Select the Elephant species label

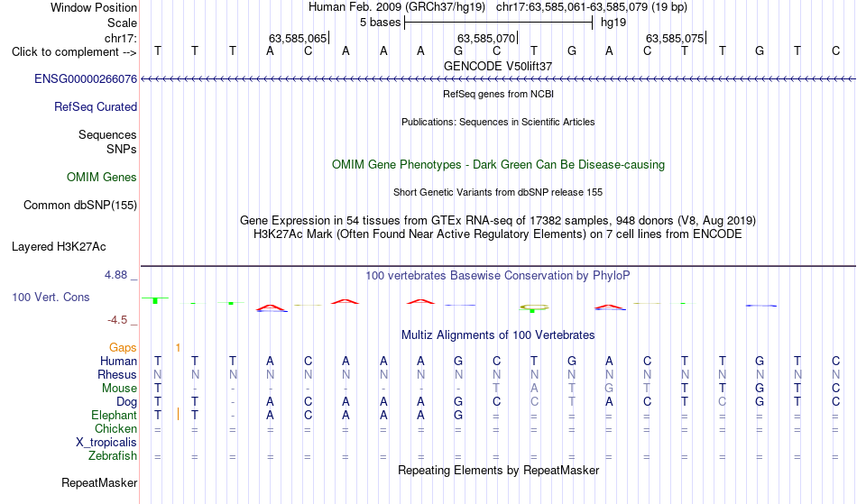coord(114,416)
